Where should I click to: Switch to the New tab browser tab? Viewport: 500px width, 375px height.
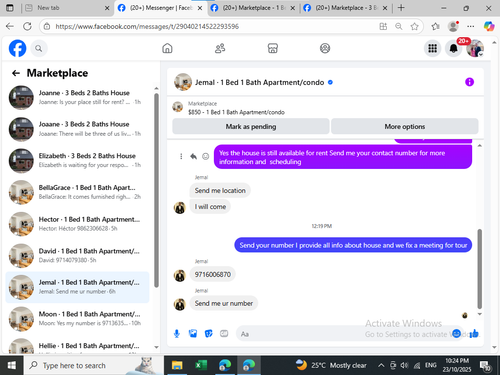click(x=68, y=8)
